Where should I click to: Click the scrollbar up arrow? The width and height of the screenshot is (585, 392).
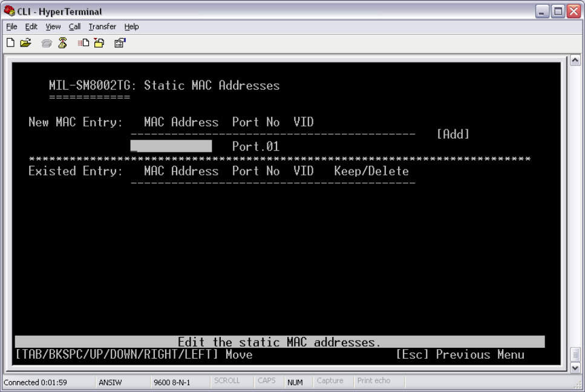pyautogui.click(x=575, y=60)
